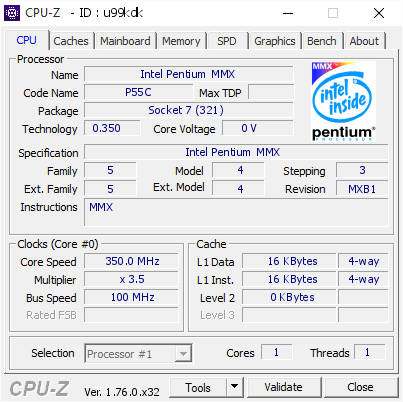Show the Graphics tab
The width and height of the screenshot is (403, 402).
[x=275, y=41]
